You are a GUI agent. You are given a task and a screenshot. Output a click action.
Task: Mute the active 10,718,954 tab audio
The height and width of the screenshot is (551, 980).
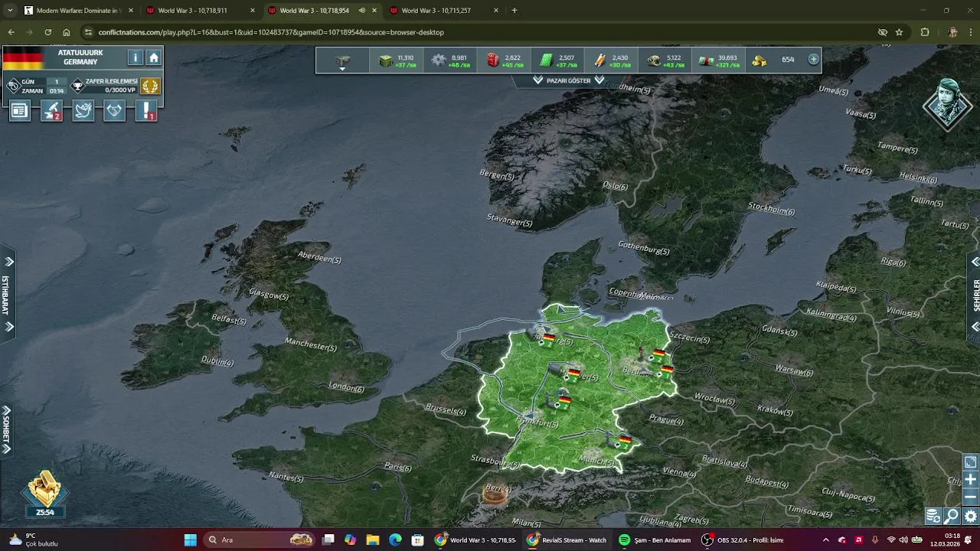tap(361, 11)
